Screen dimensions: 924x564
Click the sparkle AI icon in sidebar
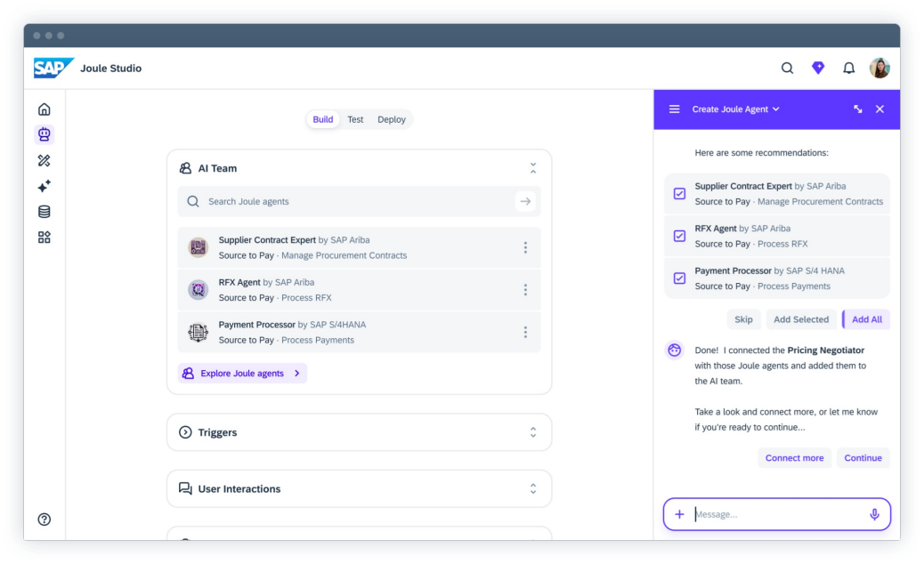pos(45,186)
